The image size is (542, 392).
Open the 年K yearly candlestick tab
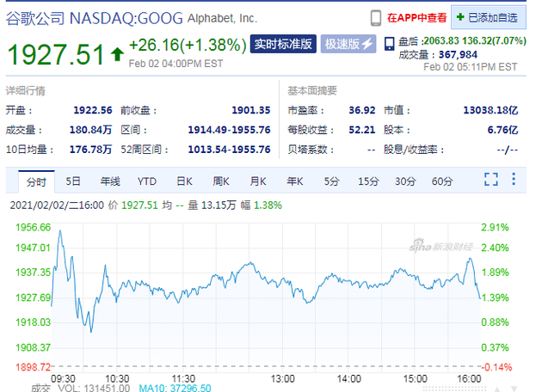click(295, 181)
